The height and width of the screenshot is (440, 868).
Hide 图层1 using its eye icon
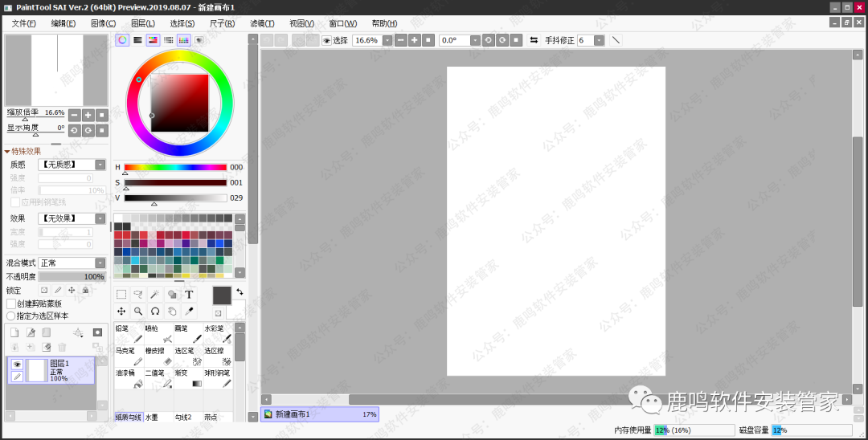[x=17, y=365]
